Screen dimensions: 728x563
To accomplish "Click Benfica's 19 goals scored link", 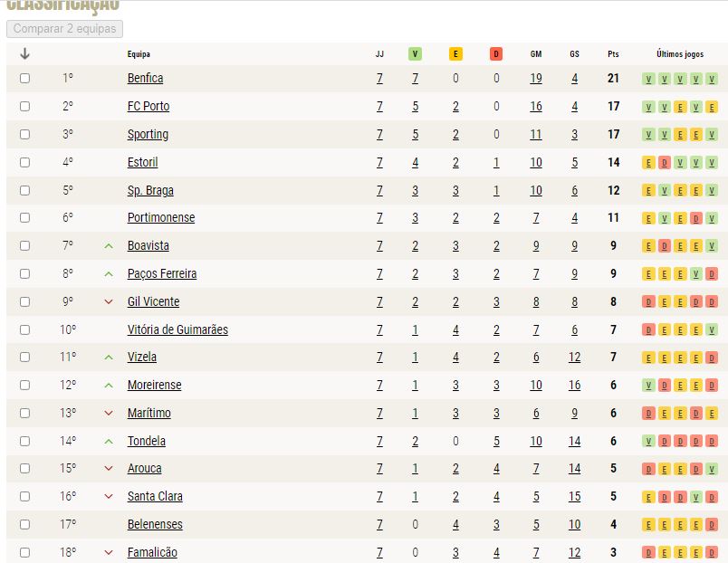I will pyautogui.click(x=536, y=78).
